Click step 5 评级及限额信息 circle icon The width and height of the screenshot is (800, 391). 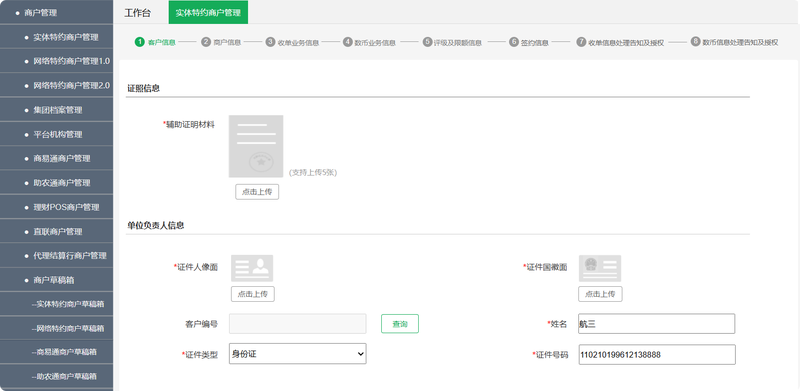point(428,42)
